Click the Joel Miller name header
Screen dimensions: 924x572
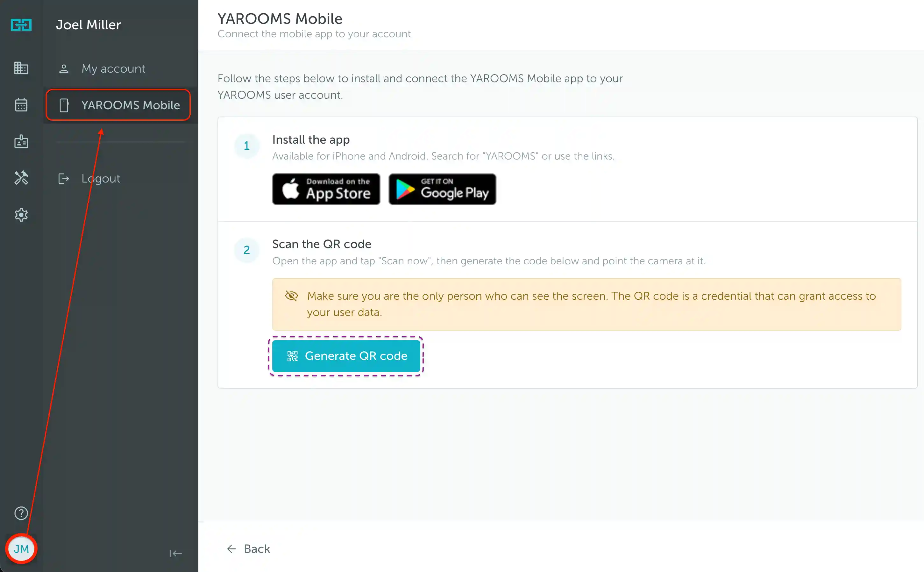coord(89,25)
